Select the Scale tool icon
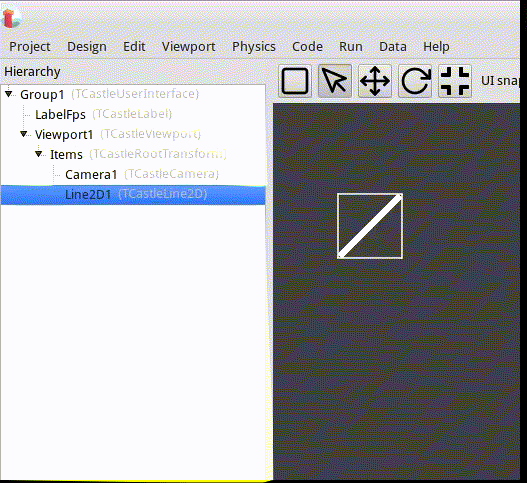Viewport: 527px width, 483px height. (455, 81)
